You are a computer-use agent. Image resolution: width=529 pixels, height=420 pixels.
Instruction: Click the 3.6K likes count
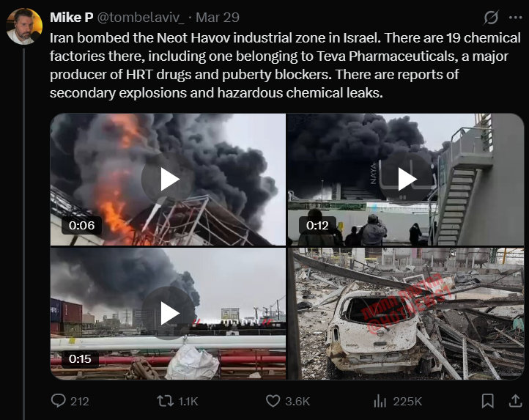(x=297, y=402)
